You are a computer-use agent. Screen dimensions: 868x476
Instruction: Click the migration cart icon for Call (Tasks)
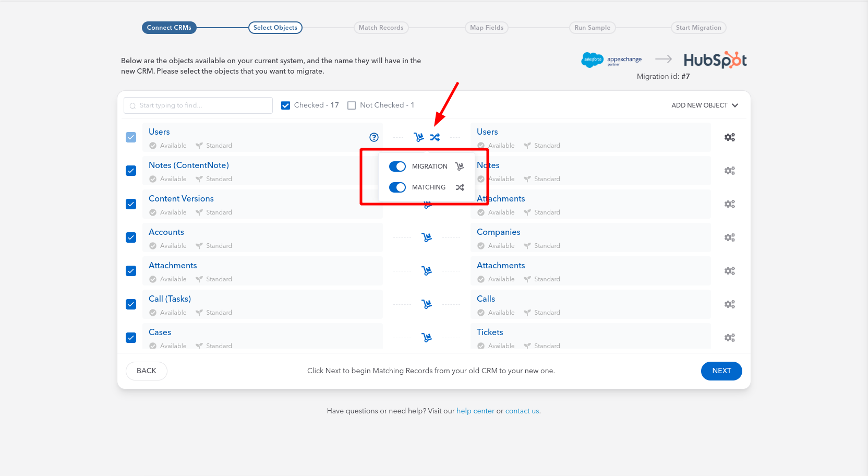click(x=427, y=304)
